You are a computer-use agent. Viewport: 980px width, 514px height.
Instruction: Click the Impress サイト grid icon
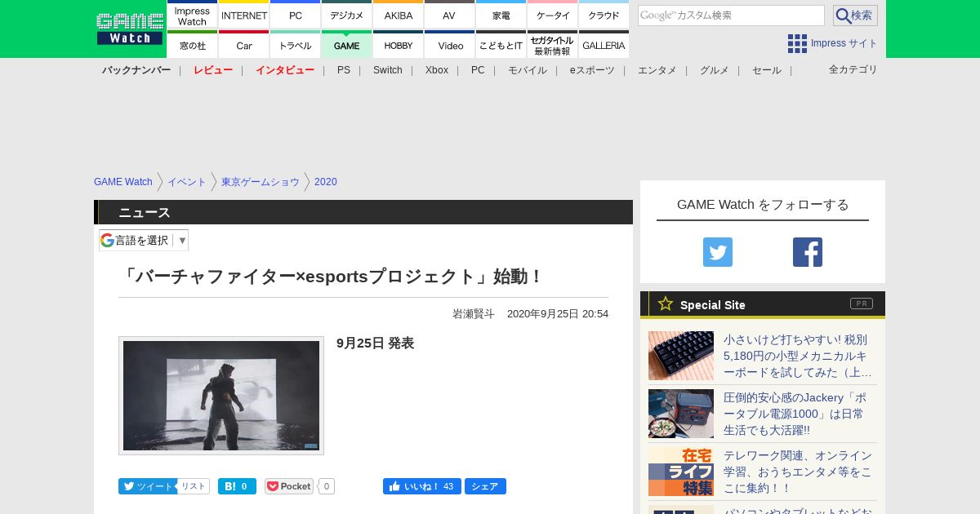click(797, 43)
